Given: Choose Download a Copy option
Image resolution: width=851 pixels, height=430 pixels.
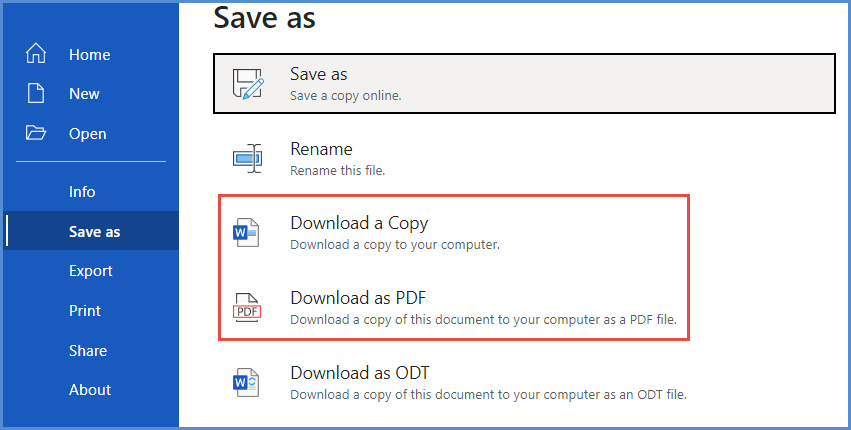Looking at the screenshot, I should 454,233.
